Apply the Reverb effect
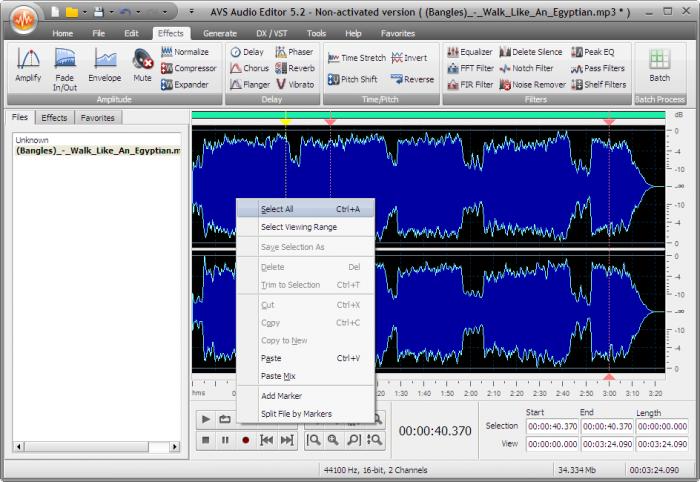700x482 pixels. (295, 68)
